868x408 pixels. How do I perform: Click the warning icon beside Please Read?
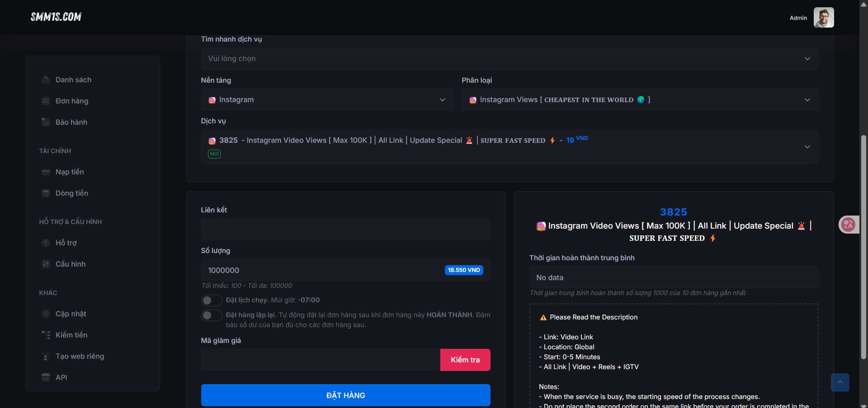coord(543,318)
